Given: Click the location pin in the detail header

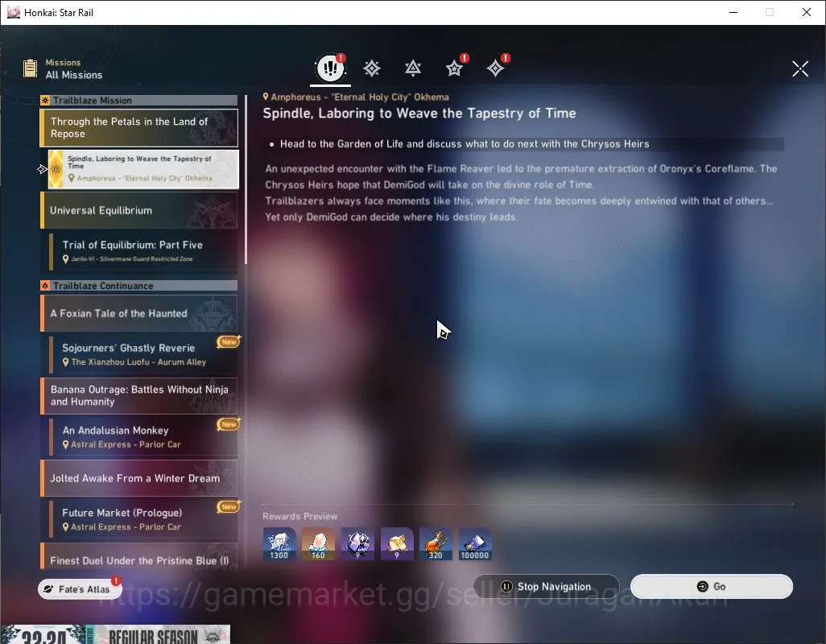Looking at the screenshot, I should pyautogui.click(x=266, y=97).
